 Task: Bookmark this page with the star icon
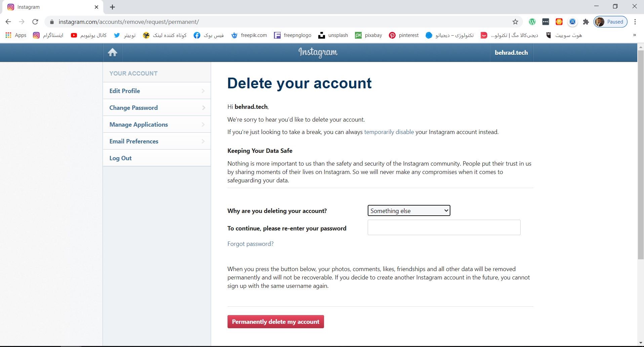515,22
